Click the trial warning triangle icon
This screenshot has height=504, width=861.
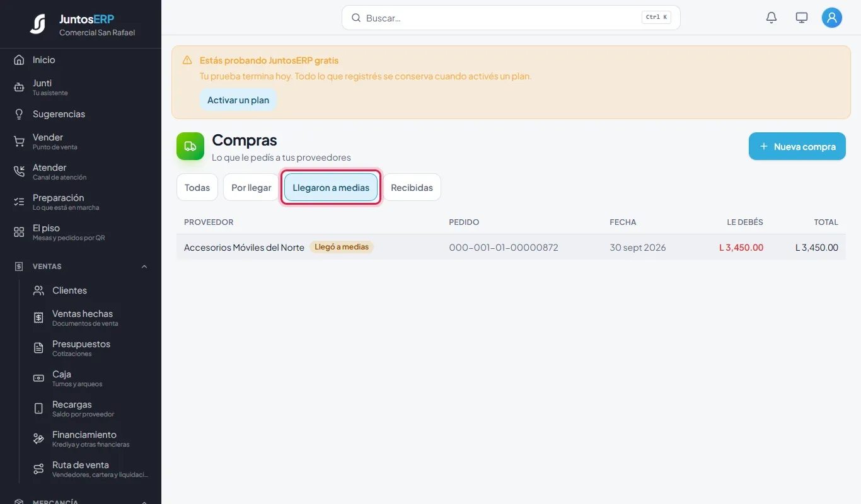pos(187,60)
